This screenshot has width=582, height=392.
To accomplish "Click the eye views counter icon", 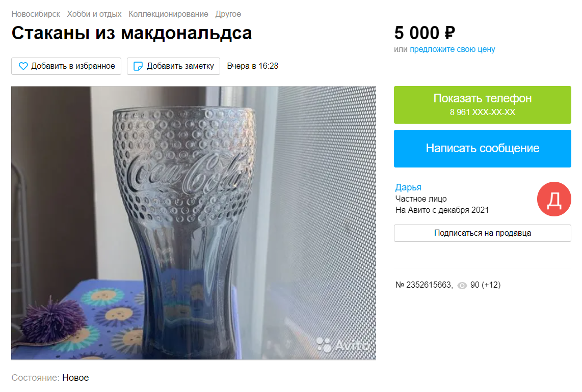I will click(x=462, y=285).
